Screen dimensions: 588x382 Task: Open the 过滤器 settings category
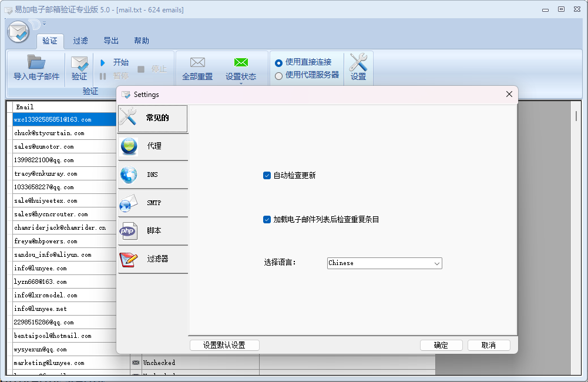[x=153, y=259]
